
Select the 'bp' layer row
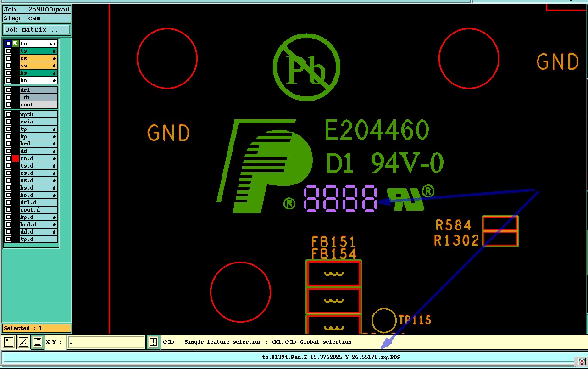38,136
